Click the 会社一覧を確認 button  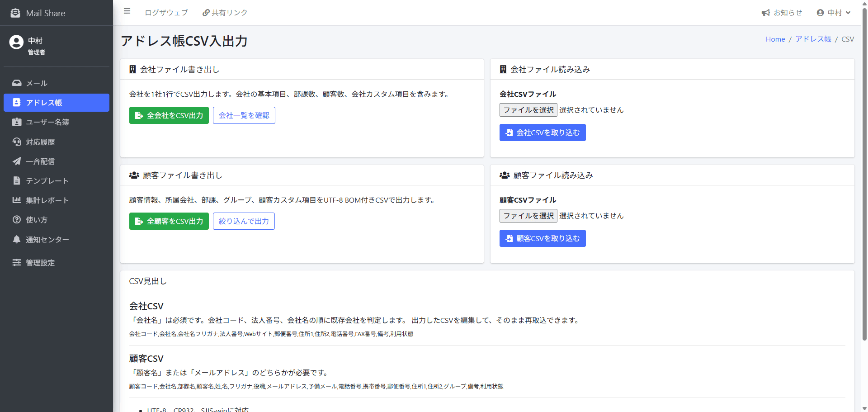coord(244,115)
